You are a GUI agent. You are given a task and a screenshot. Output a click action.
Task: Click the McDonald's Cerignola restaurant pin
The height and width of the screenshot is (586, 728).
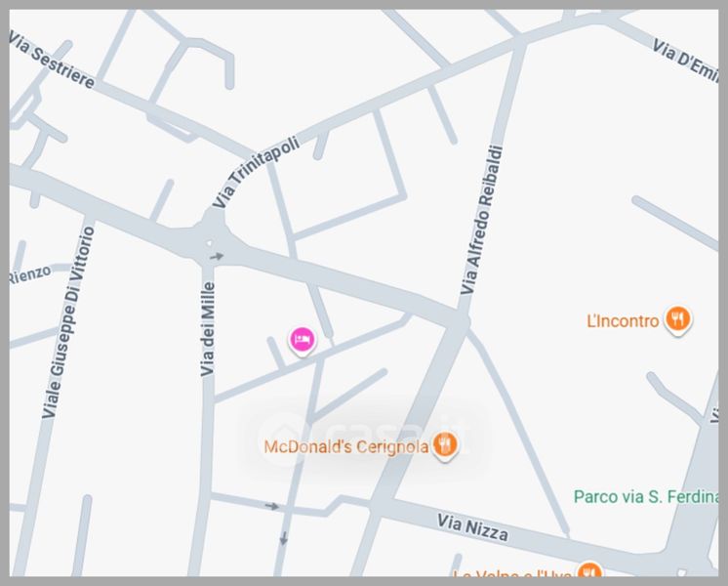(x=445, y=446)
